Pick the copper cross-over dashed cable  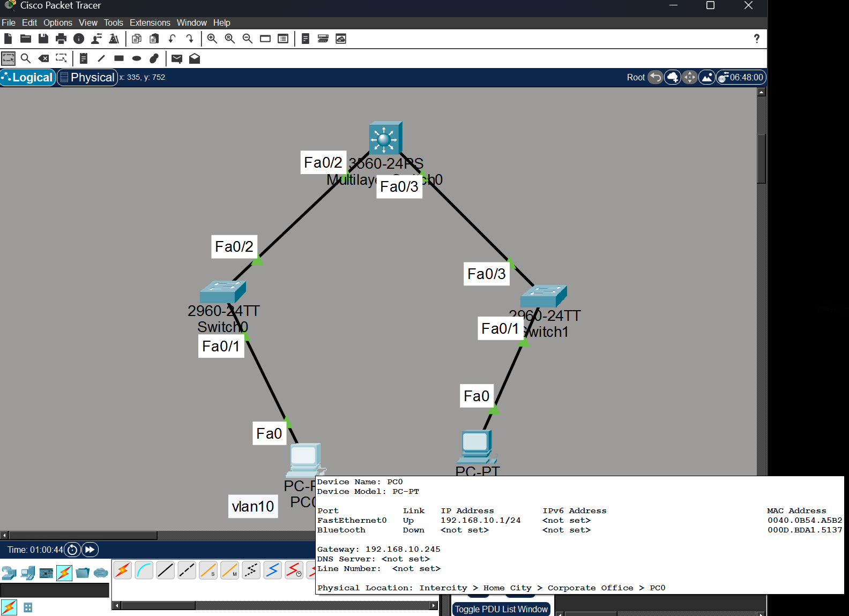point(187,570)
